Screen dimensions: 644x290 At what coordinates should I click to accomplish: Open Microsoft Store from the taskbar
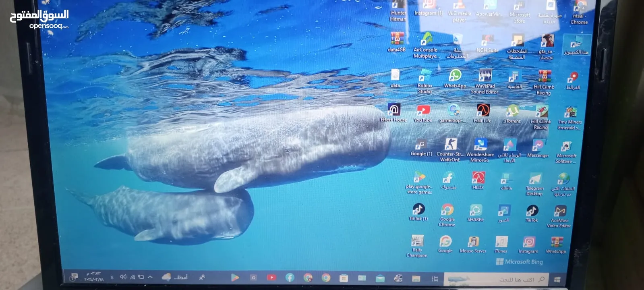(344, 278)
